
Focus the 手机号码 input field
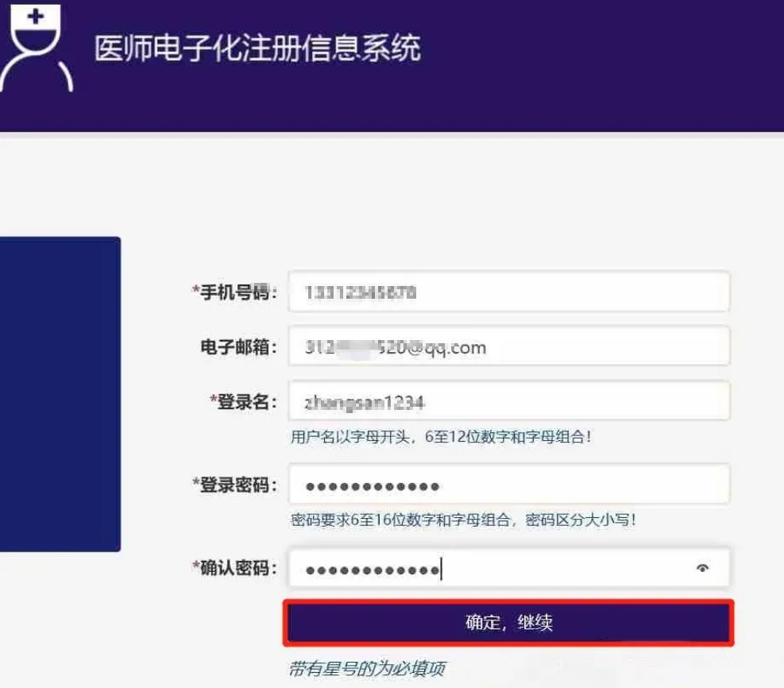(508, 292)
